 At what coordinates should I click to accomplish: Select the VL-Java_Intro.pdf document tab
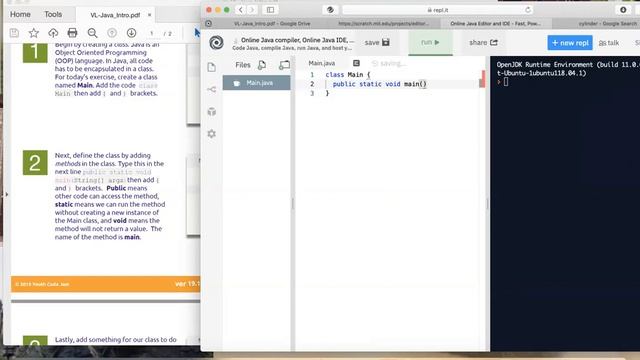click(115, 15)
